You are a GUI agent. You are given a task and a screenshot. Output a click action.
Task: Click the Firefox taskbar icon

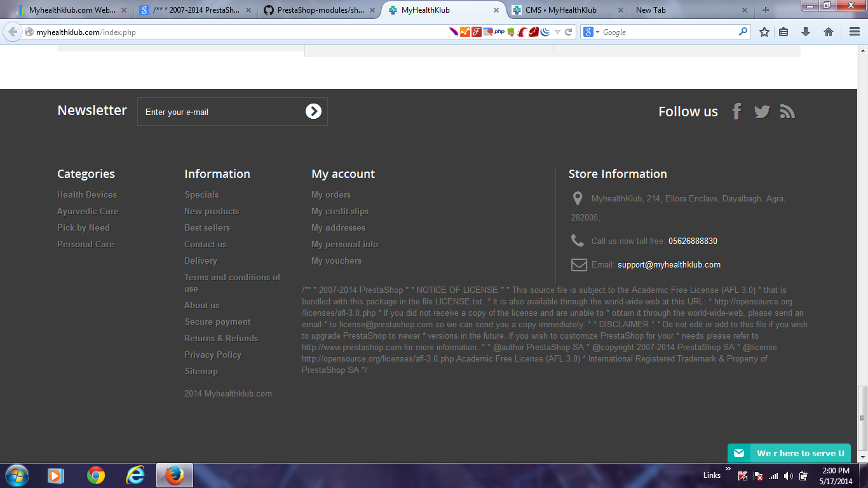click(173, 475)
